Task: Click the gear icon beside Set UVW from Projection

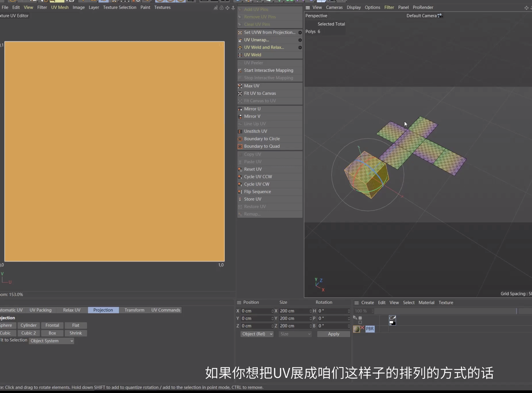Action: click(300, 33)
